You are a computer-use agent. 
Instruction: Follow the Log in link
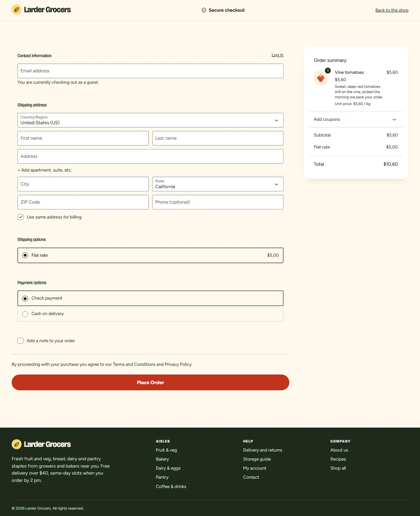pyautogui.click(x=277, y=55)
